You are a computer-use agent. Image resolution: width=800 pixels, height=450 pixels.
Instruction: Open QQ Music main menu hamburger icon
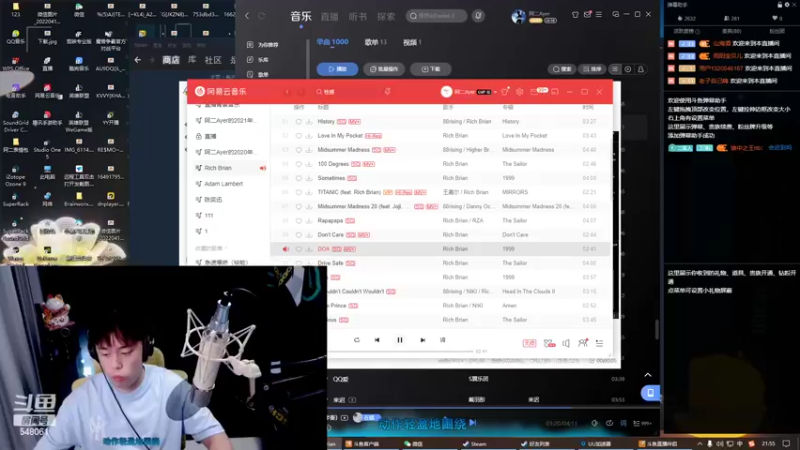pyautogui.click(x=599, y=14)
